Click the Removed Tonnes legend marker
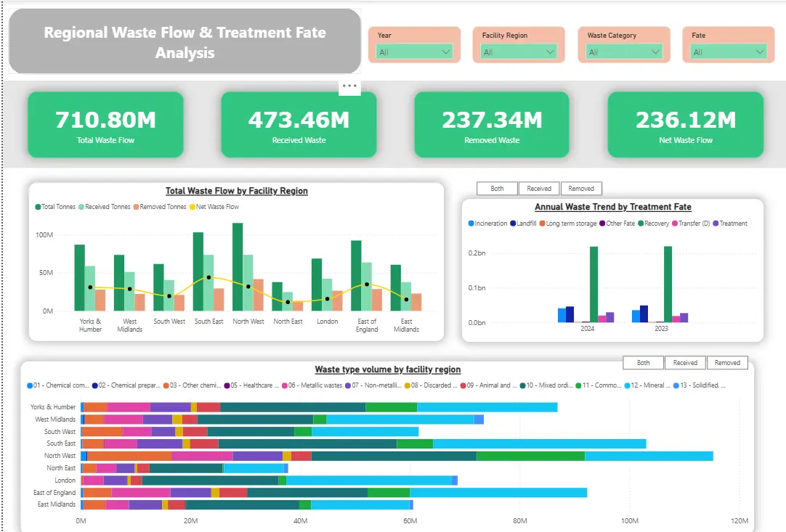This screenshot has height=532, width=786. click(136, 207)
